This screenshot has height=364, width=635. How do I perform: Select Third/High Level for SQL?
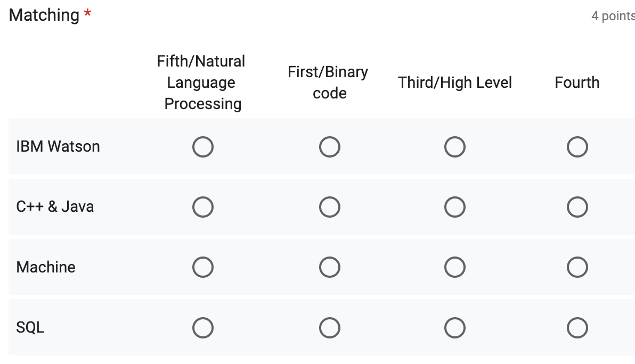(455, 327)
